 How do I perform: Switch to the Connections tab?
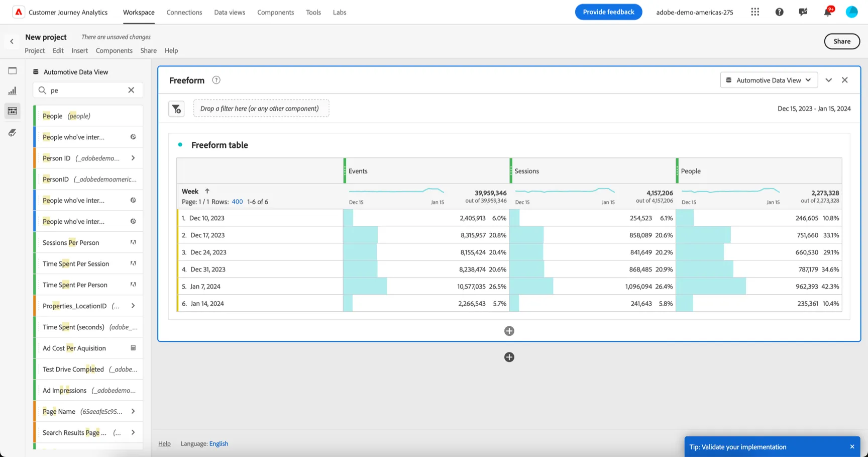(184, 12)
